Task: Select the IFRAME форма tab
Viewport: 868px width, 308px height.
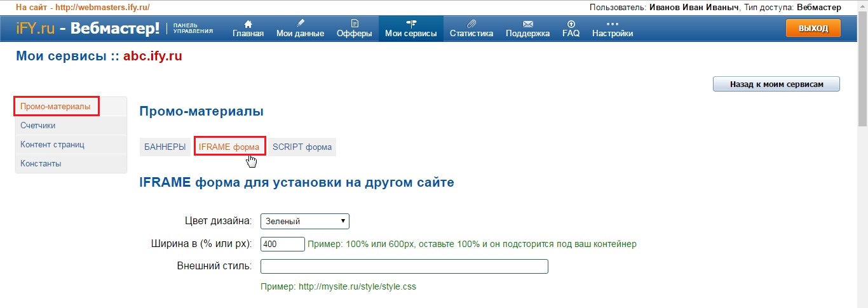Action: pyautogui.click(x=229, y=147)
